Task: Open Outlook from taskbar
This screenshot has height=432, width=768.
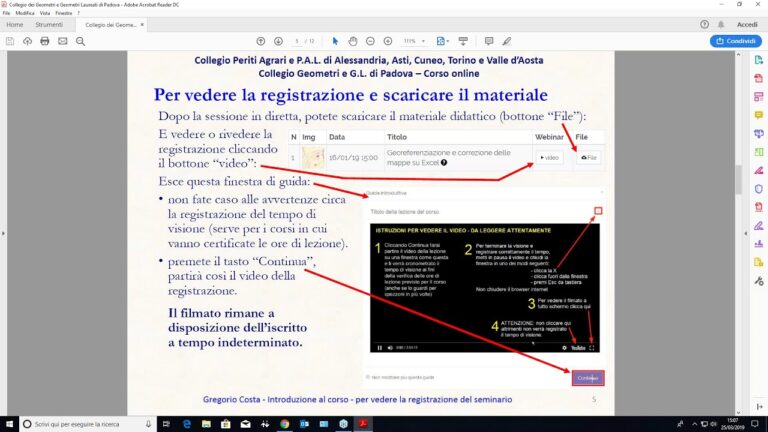Action: tap(304, 424)
